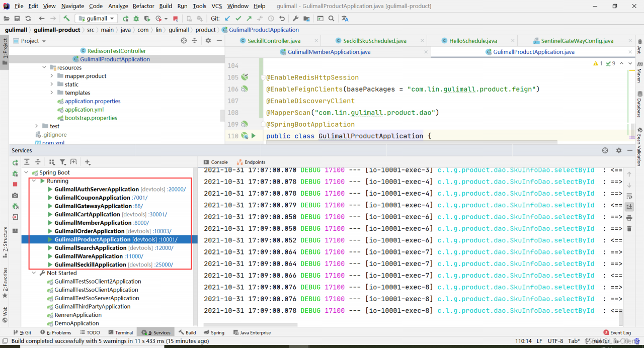Click the Git Rollback undo arrow
644x348 pixels.
281,19
